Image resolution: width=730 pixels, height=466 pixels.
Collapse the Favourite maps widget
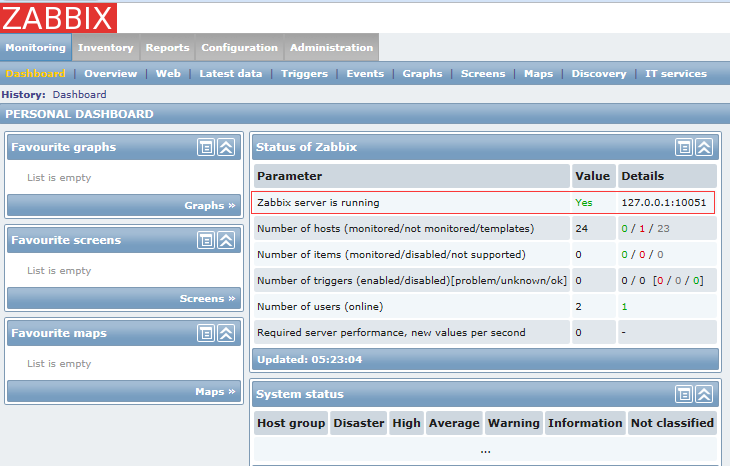(x=226, y=333)
